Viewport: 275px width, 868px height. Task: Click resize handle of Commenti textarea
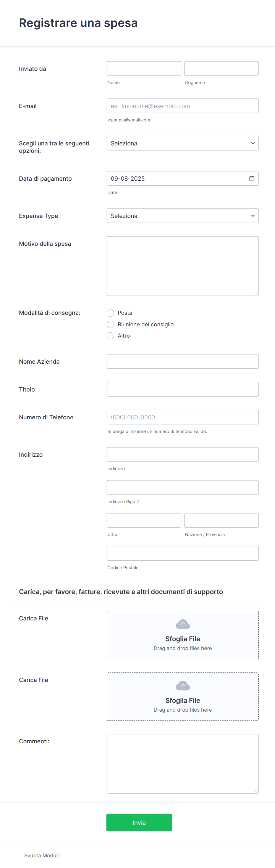256,790
